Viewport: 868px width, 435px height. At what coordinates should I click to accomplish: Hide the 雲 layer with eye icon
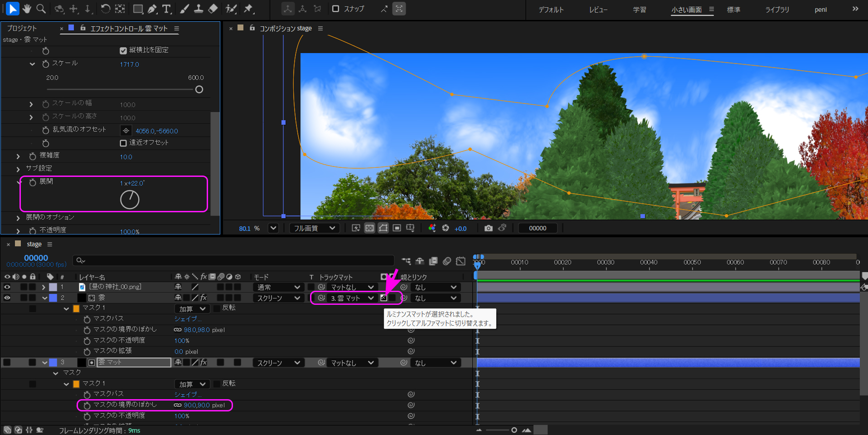[7, 298]
